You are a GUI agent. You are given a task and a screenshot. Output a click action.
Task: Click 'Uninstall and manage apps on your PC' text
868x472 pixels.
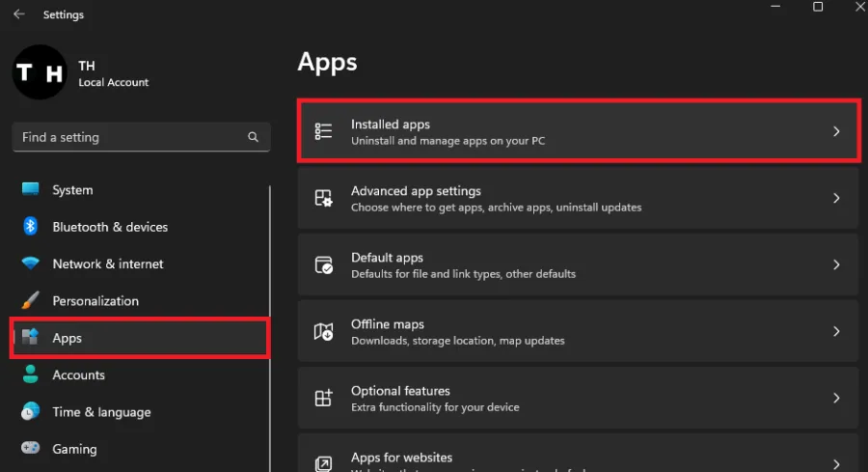[448, 141]
